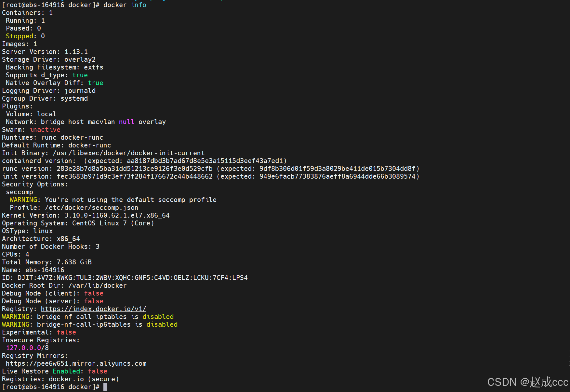The height and width of the screenshot is (392, 570).
Task: Click the seccomp WARNING message line
Action: pyautogui.click(x=113, y=200)
